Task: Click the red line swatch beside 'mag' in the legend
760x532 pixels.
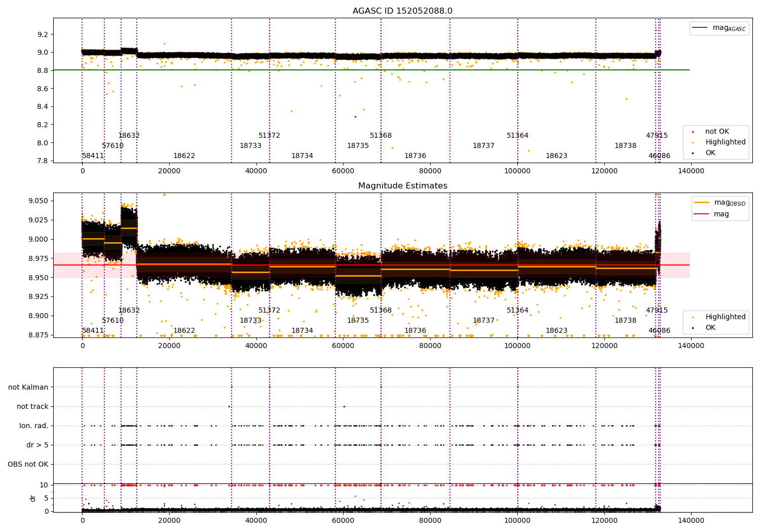Action: pos(702,214)
